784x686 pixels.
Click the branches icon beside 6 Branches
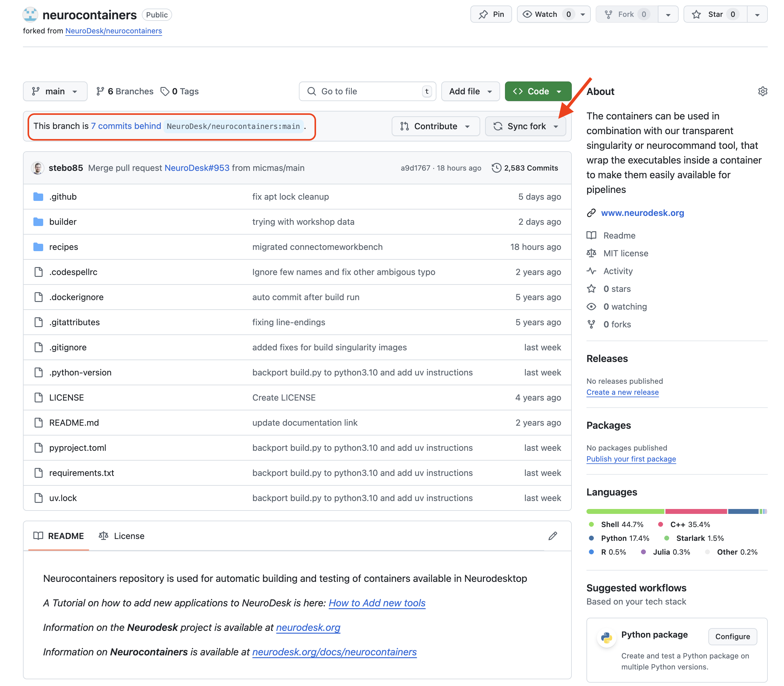pyautogui.click(x=100, y=91)
